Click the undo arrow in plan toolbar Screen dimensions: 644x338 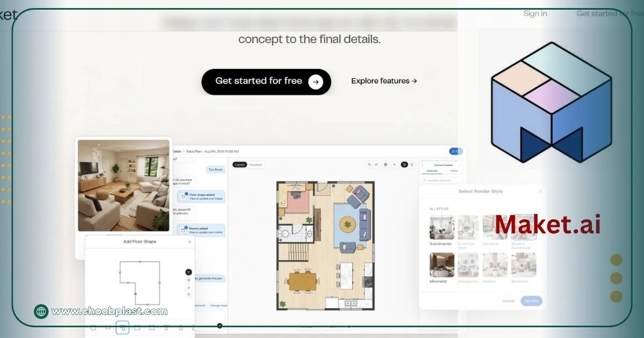pyautogui.click(x=369, y=165)
